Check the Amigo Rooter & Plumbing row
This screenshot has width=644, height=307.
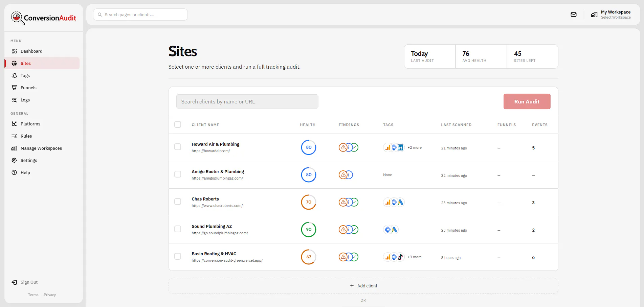coord(178,174)
